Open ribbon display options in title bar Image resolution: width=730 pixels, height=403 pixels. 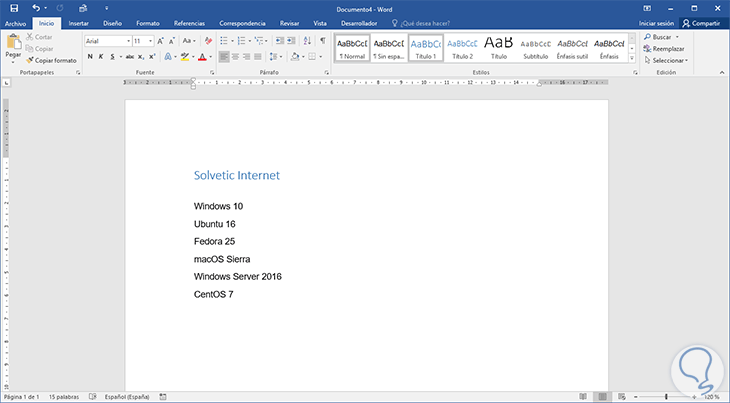[x=647, y=8]
